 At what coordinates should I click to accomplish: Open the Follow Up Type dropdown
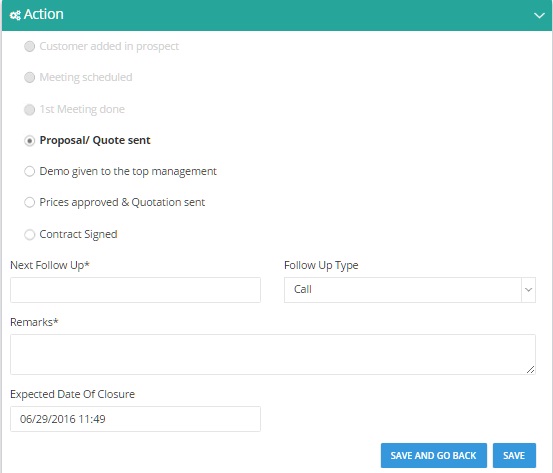(410, 290)
